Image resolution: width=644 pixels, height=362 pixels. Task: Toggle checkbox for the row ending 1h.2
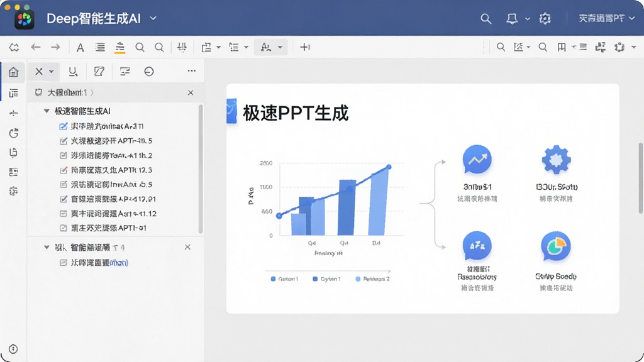pos(64,156)
